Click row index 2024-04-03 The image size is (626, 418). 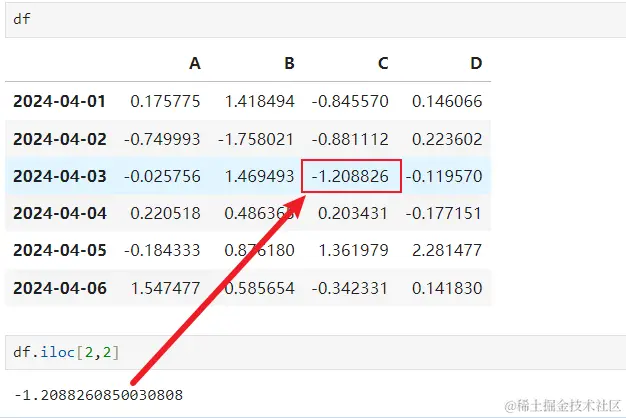point(60,176)
